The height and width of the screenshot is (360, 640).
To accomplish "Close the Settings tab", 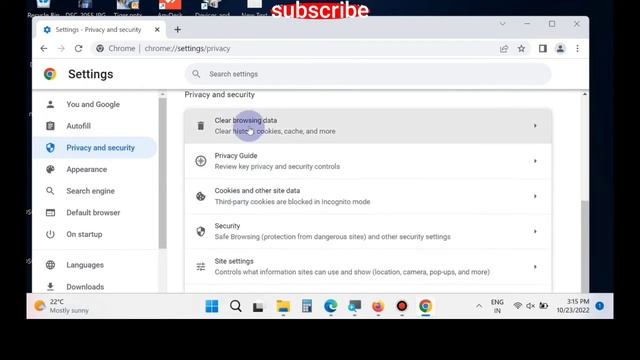I will 157,29.
